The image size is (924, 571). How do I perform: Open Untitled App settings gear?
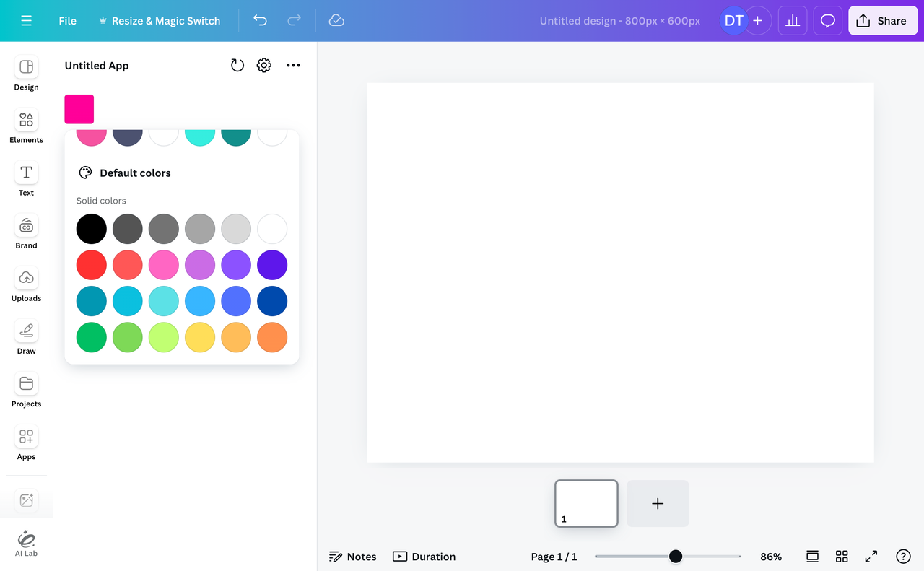[x=264, y=66]
